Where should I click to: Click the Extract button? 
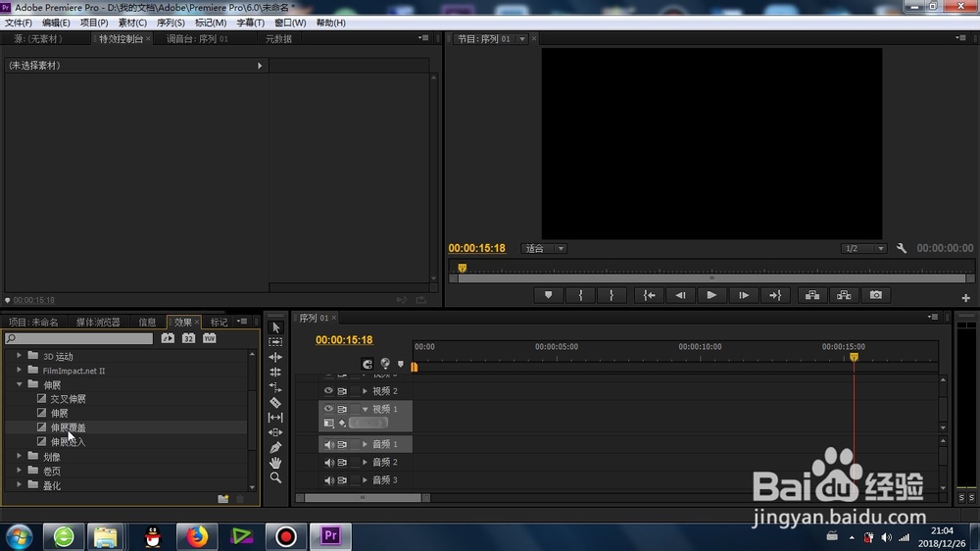tap(844, 295)
